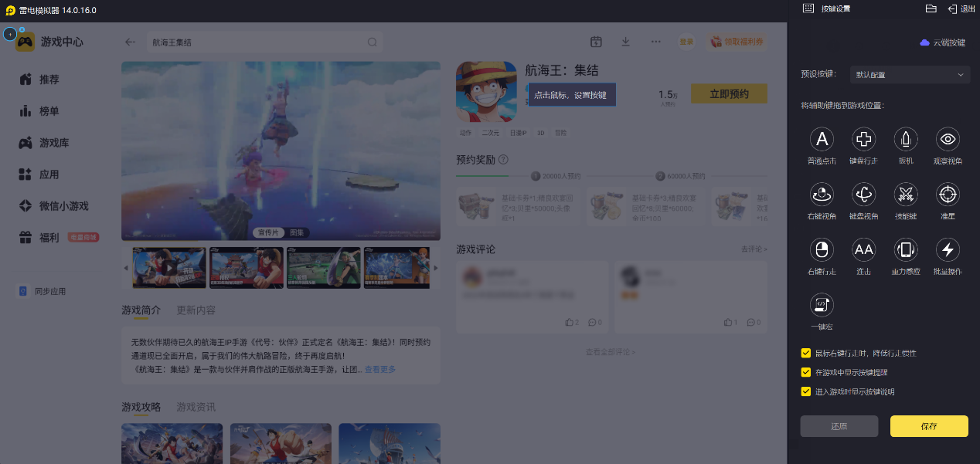This screenshot has height=464, width=980.
Task: Like the first review with thumbs-up
Action: click(x=570, y=322)
